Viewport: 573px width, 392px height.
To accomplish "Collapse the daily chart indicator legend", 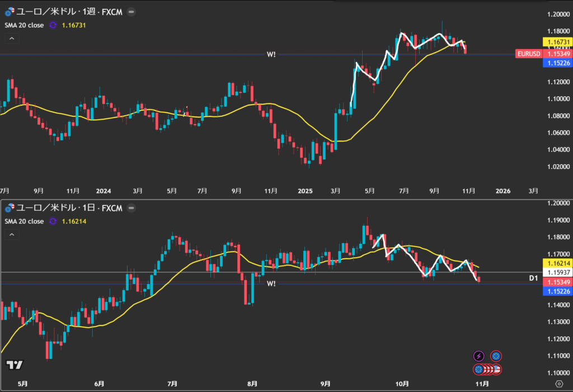I will click(11, 235).
